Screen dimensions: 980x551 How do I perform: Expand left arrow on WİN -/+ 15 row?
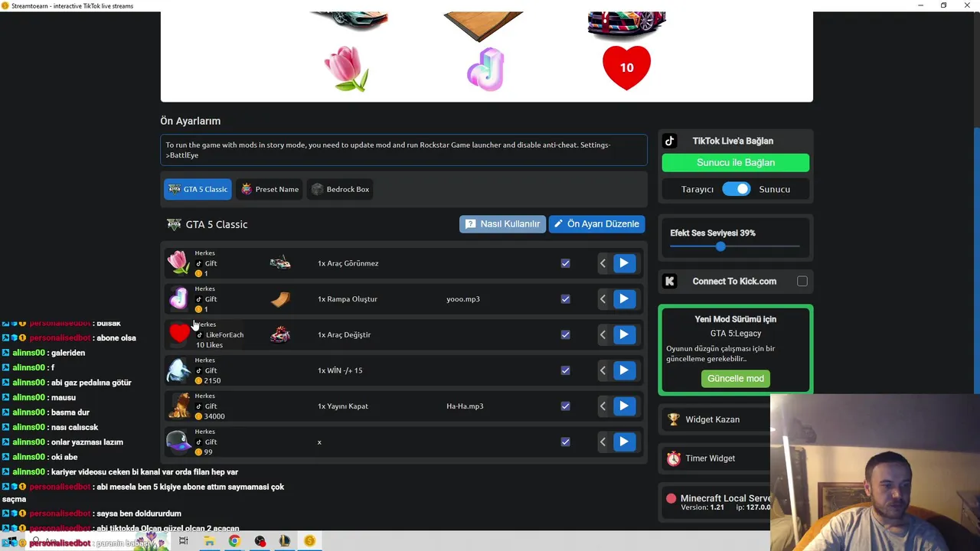(x=603, y=370)
